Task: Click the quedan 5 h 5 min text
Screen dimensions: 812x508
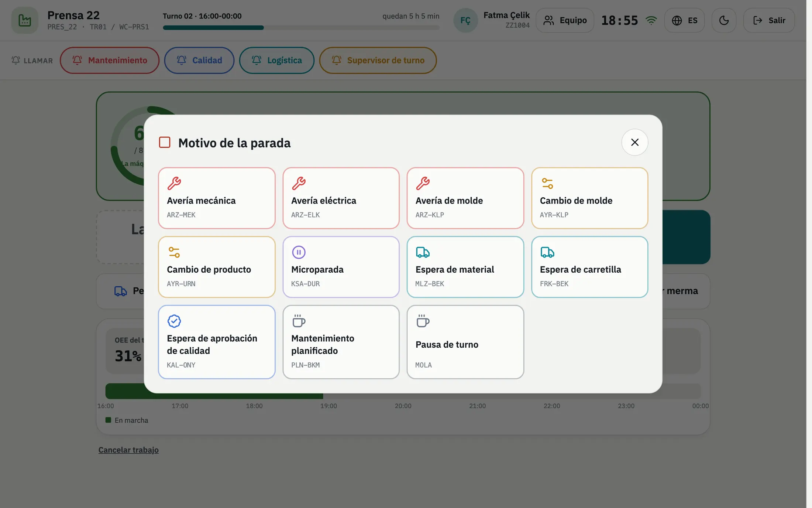Action: coord(411,16)
